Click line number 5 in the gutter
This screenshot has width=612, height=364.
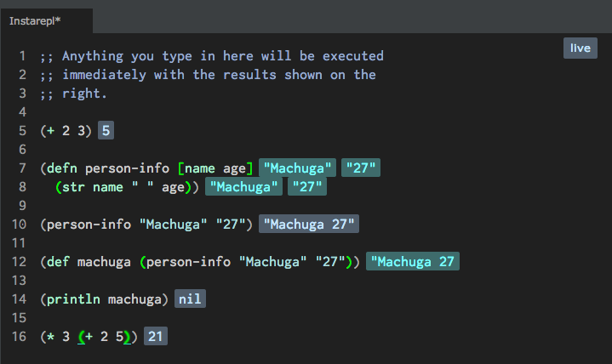22,131
